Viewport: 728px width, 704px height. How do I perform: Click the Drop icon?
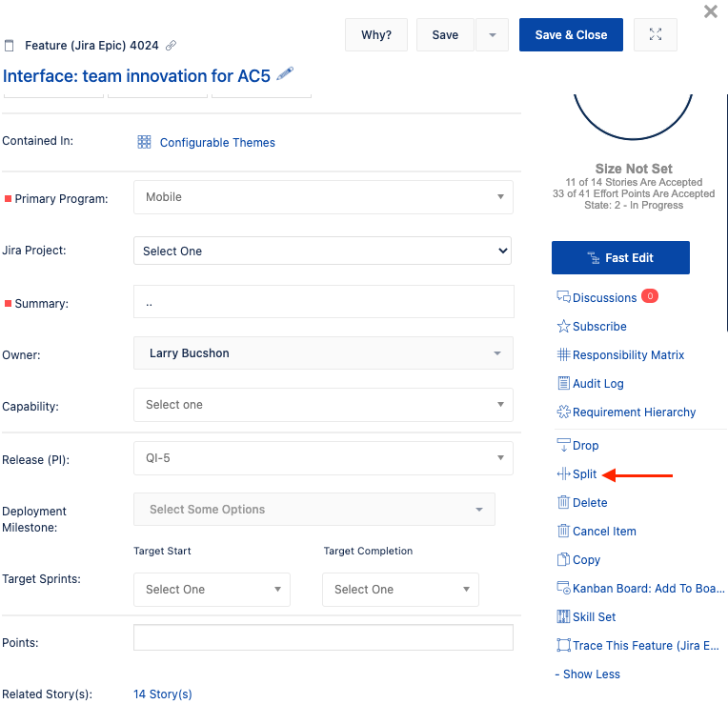click(563, 445)
